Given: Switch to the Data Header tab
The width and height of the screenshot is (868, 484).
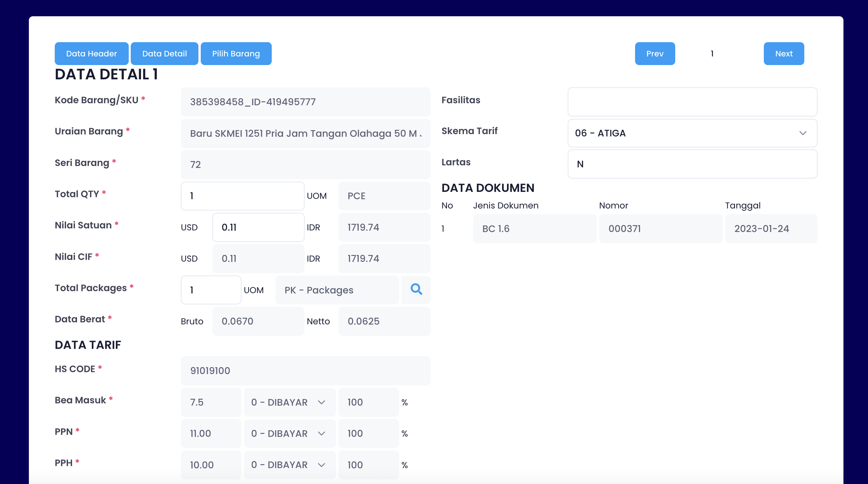Looking at the screenshot, I should 91,53.
